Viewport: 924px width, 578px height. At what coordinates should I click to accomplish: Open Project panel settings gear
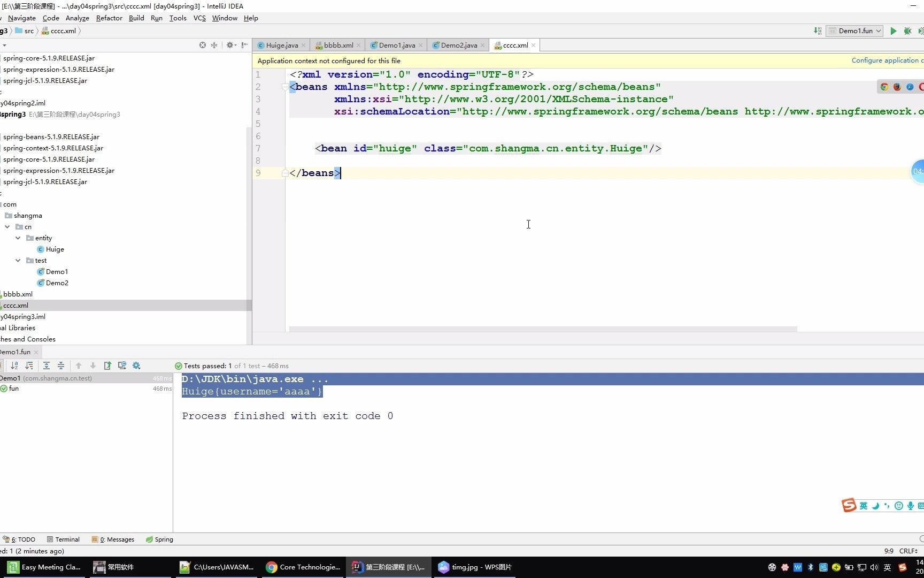point(230,45)
